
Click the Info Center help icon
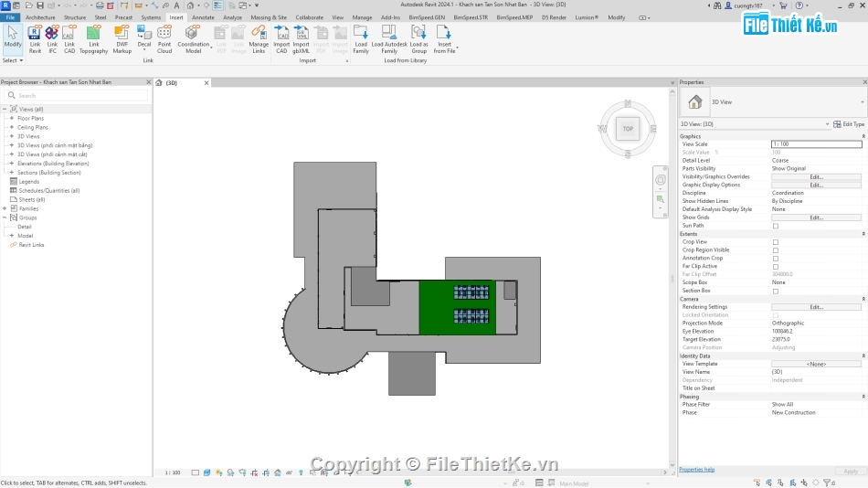click(x=799, y=5)
